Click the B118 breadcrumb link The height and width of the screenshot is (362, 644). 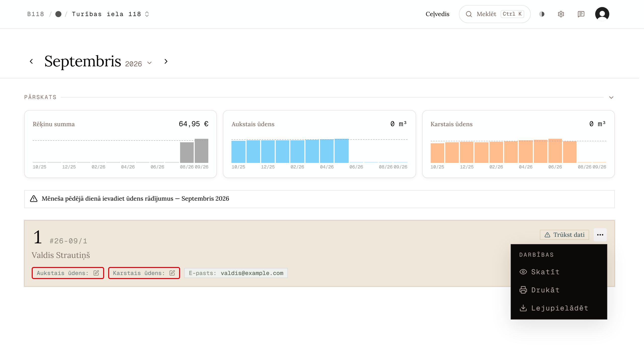coord(35,14)
